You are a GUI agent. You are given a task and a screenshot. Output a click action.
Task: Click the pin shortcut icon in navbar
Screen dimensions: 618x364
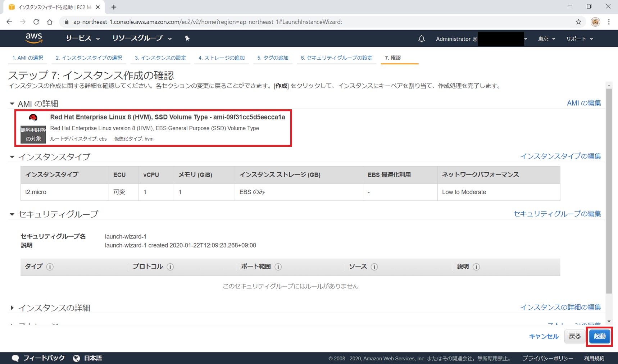tap(187, 38)
